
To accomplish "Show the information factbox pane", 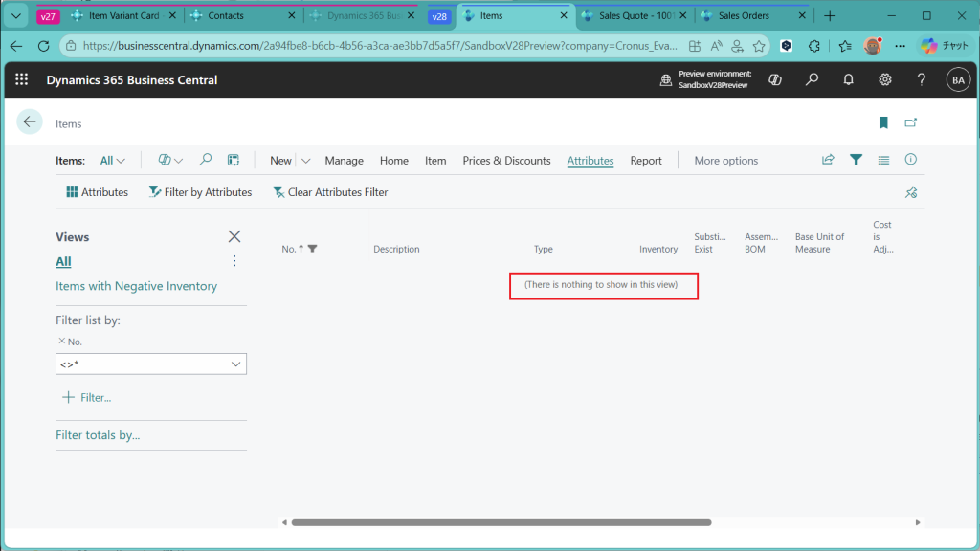I will pyautogui.click(x=911, y=160).
